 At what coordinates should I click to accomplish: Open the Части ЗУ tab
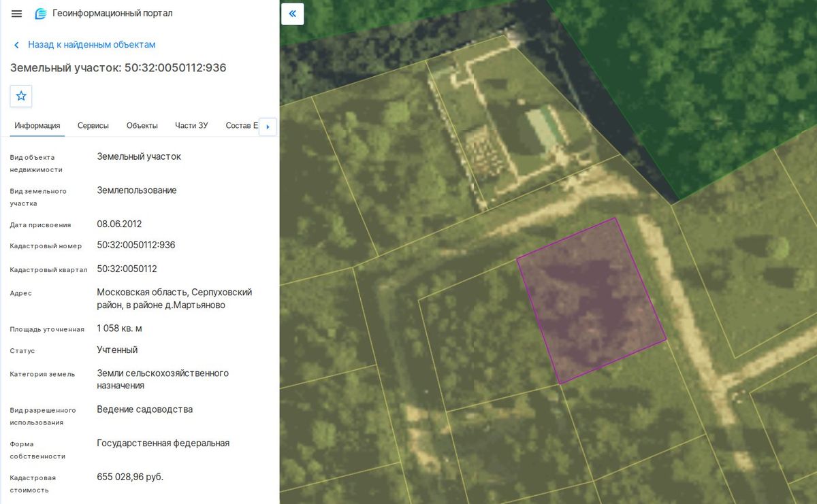(191, 126)
